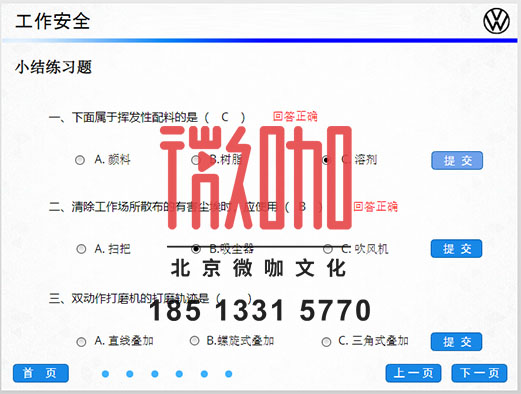
Task: Jump to the first page indicator dot
Action: [x=105, y=374]
